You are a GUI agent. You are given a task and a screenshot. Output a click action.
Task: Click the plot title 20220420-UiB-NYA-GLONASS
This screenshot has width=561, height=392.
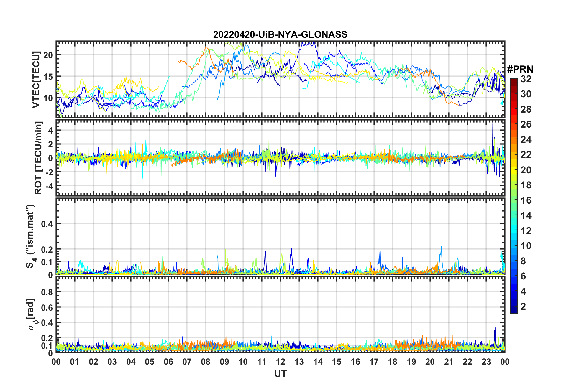pyautogui.click(x=280, y=34)
